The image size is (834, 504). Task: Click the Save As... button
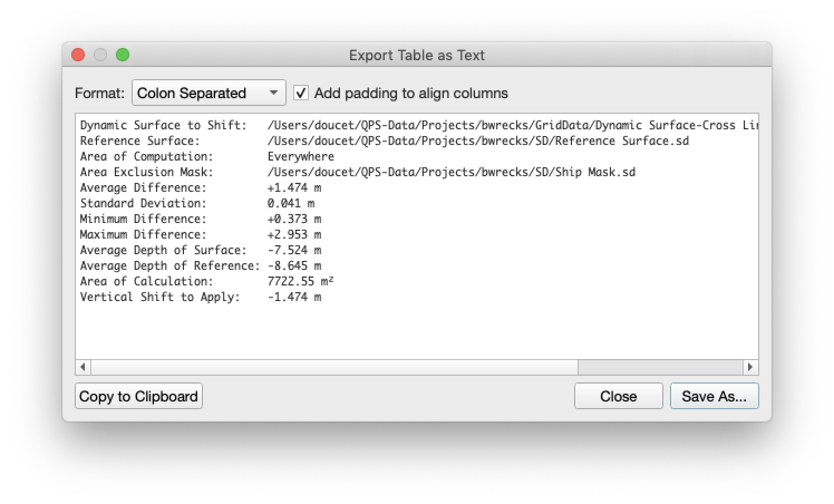(x=714, y=396)
